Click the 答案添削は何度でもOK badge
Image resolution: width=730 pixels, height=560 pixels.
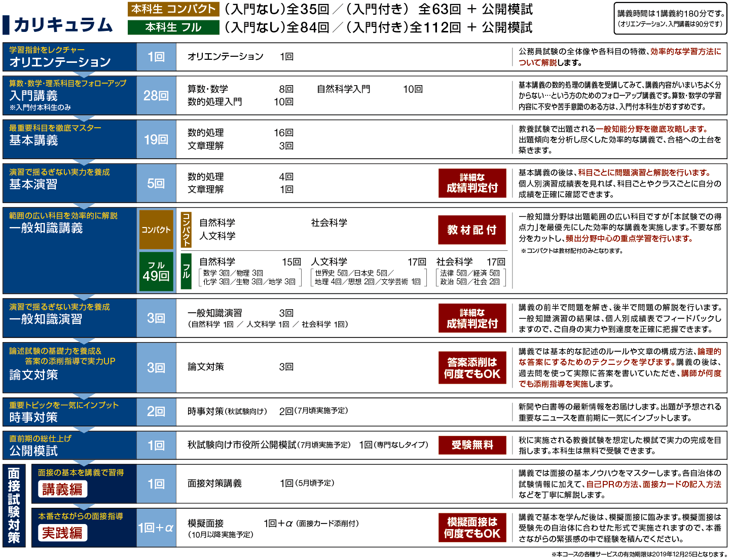coord(472,368)
